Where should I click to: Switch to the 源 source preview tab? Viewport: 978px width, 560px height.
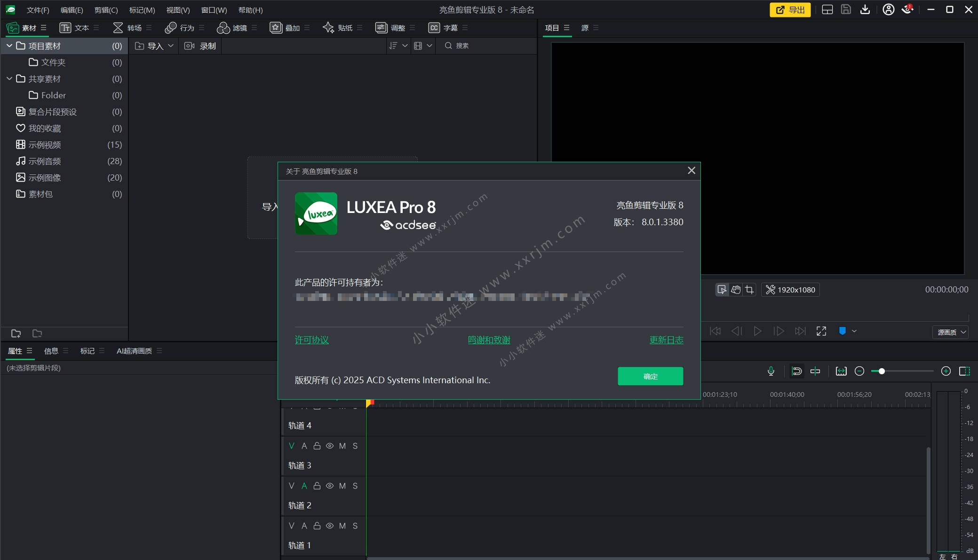[x=585, y=28]
